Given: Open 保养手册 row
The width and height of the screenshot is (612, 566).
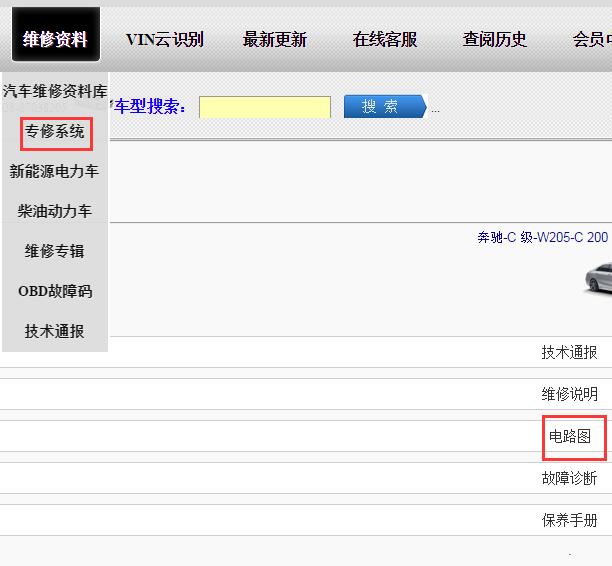Looking at the screenshot, I should [569, 520].
